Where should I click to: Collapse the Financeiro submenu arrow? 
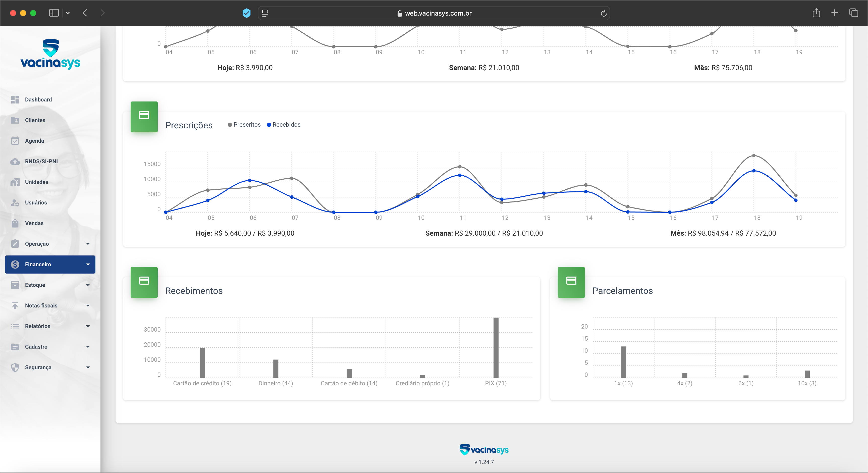point(88,265)
